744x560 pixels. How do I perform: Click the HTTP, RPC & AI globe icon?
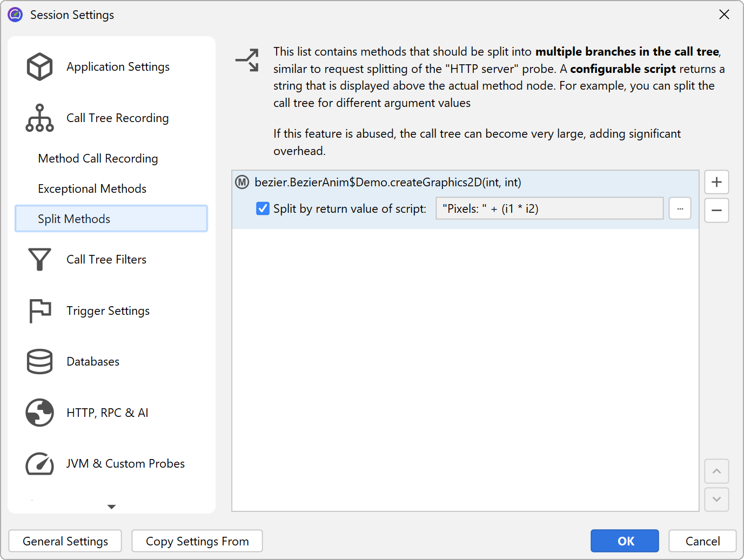coord(39,413)
